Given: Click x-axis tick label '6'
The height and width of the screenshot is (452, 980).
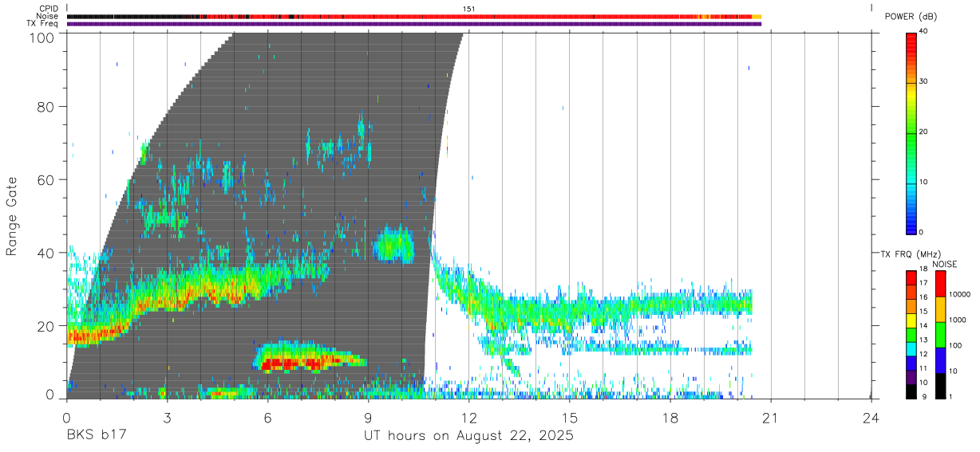Looking at the screenshot, I should 267,417.
